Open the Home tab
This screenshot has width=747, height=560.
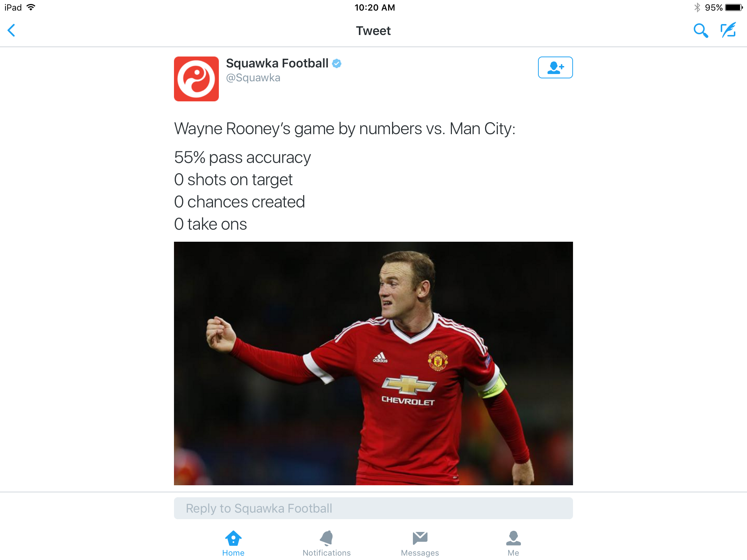click(x=233, y=543)
